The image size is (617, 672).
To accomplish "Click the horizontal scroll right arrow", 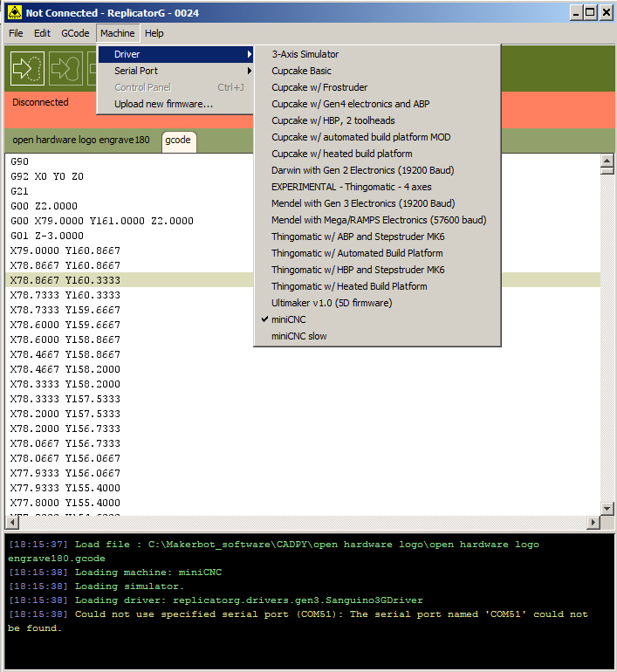I will coord(593,522).
